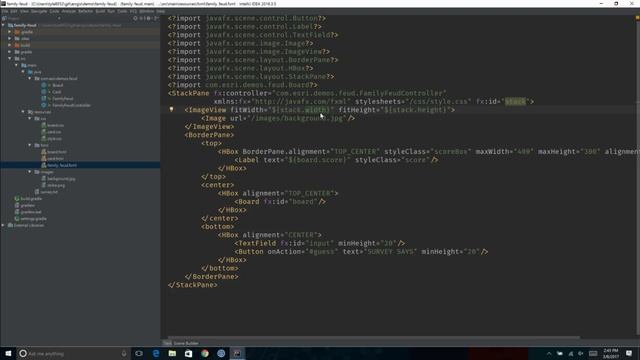Open the Code menu

tap(54, 11)
